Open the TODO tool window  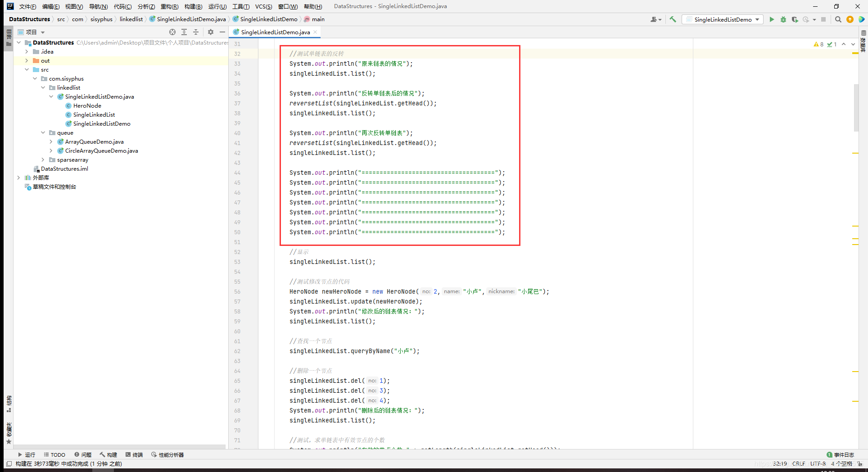pos(54,454)
